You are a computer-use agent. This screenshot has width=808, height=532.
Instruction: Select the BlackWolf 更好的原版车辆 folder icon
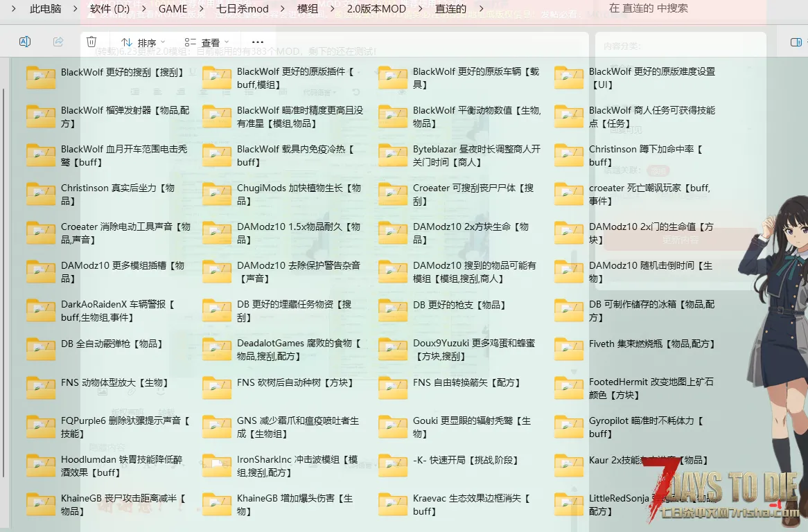[393, 78]
